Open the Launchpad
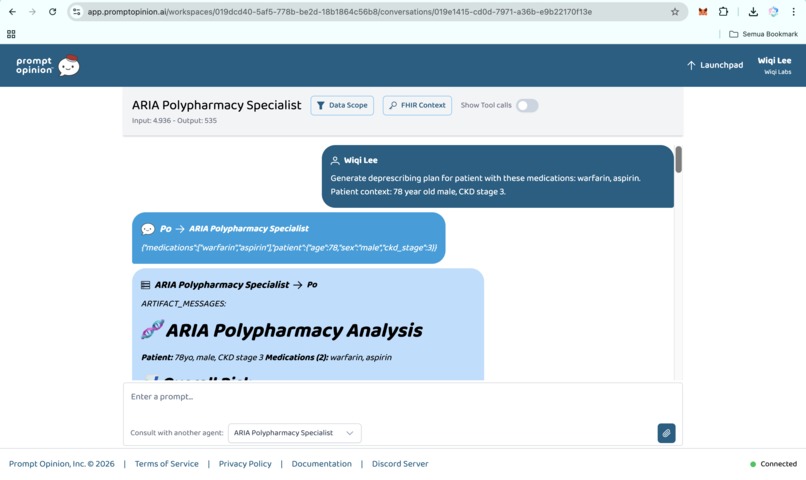The height and width of the screenshot is (480, 806). [715, 65]
